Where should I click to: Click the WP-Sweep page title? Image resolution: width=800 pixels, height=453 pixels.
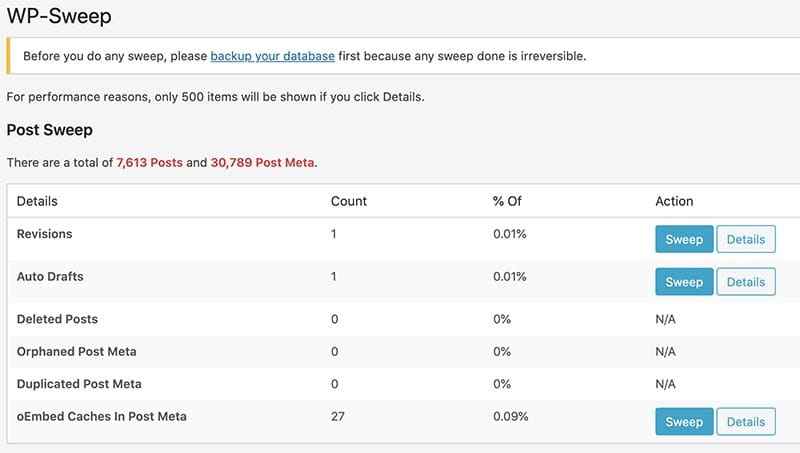pyautogui.click(x=59, y=16)
